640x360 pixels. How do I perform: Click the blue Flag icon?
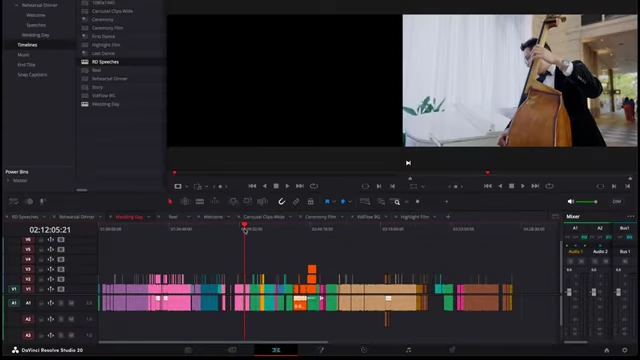tap(327, 201)
